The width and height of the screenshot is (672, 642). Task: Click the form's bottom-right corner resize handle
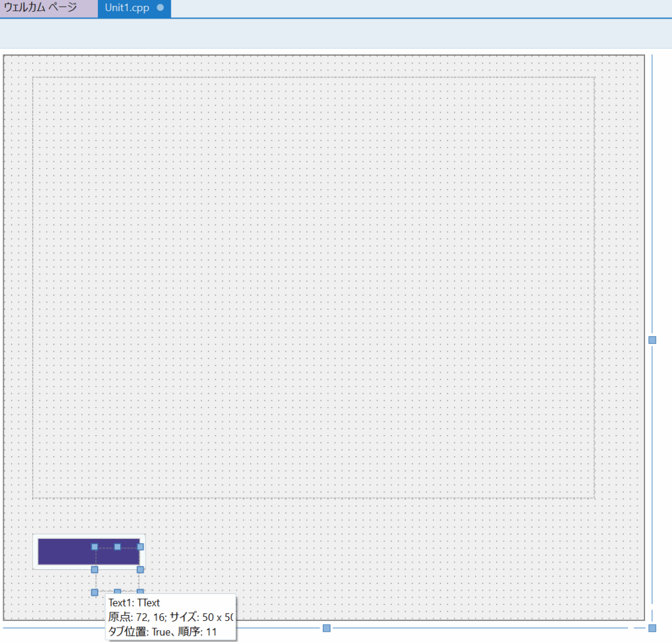[652, 628]
